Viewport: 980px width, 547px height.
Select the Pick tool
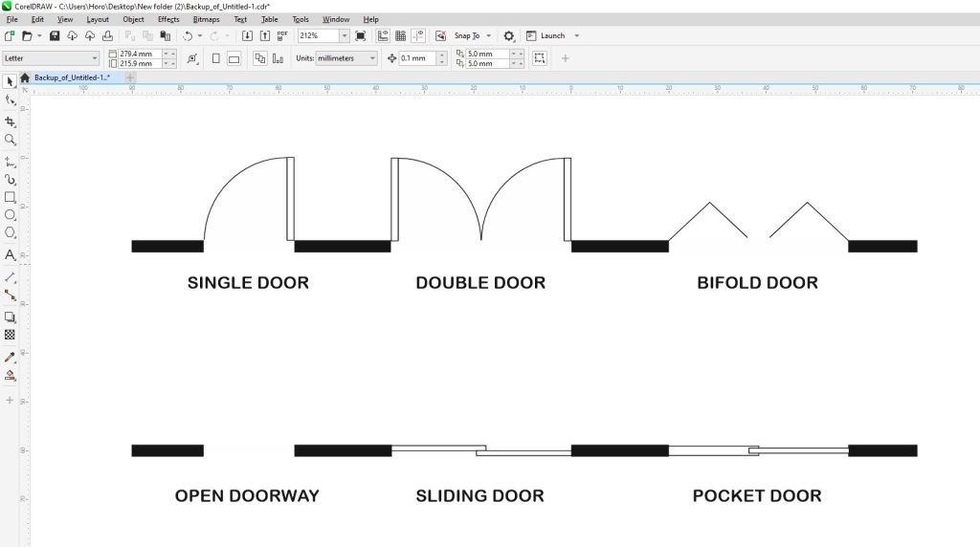point(10,82)
